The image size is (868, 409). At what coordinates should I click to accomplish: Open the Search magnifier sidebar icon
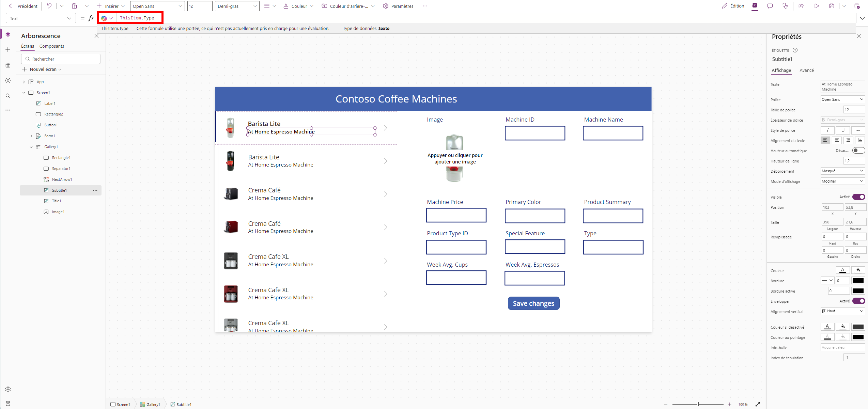point(8,96)
